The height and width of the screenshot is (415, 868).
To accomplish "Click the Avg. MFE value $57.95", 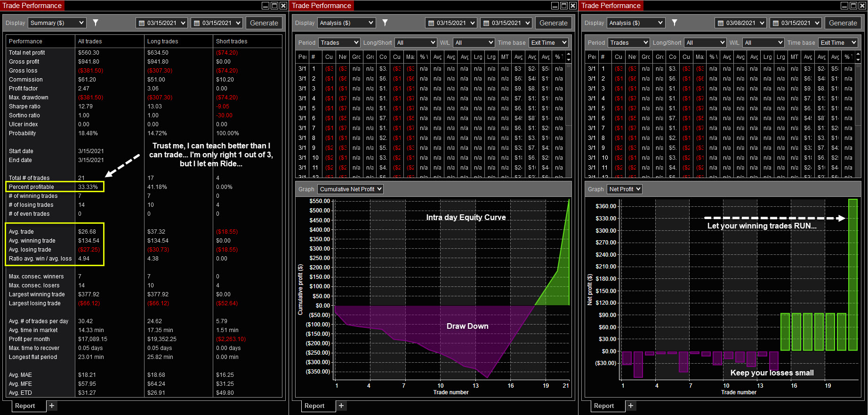I will click(87, 384).
